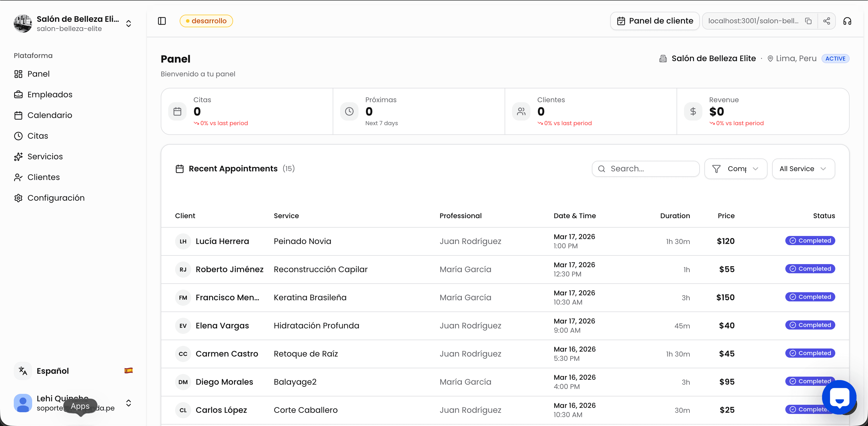
Task: Click the translate language icon
Action: [23, 371]
